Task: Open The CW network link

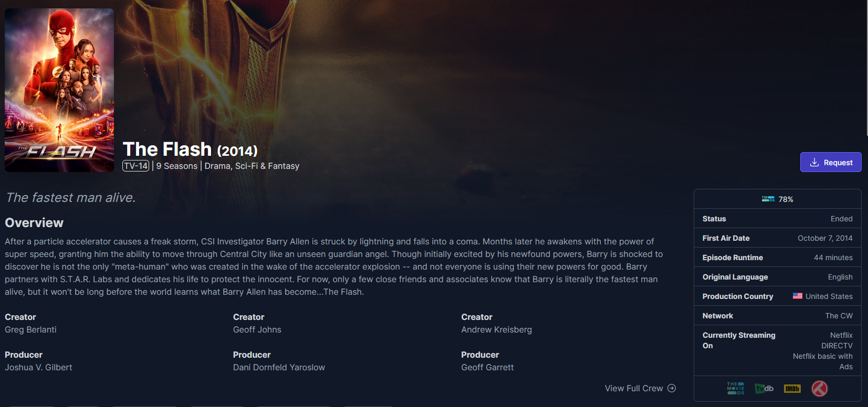Action: (839, 316)
